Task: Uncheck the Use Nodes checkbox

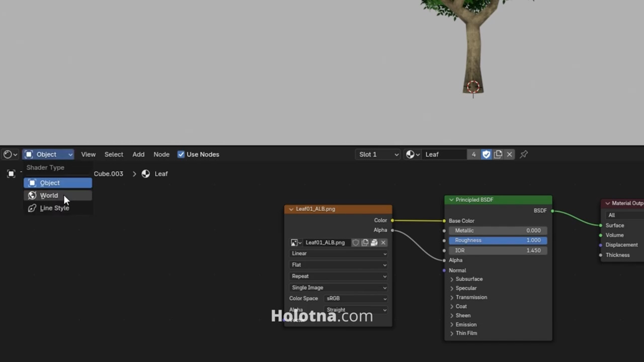Action: [181, 154]
